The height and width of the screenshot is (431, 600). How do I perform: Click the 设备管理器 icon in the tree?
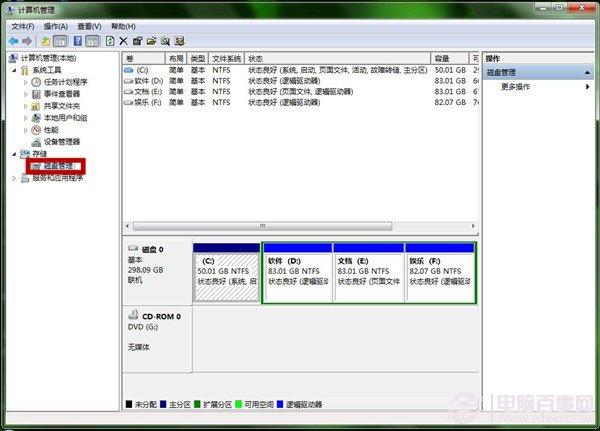pyautogui.click(x=36, y=142)
